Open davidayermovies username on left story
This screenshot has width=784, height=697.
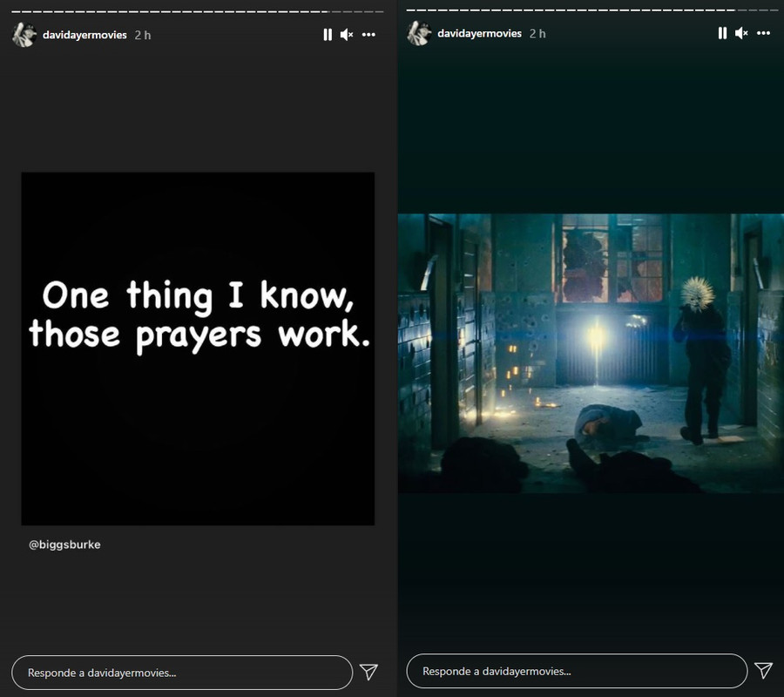point(84,35)
